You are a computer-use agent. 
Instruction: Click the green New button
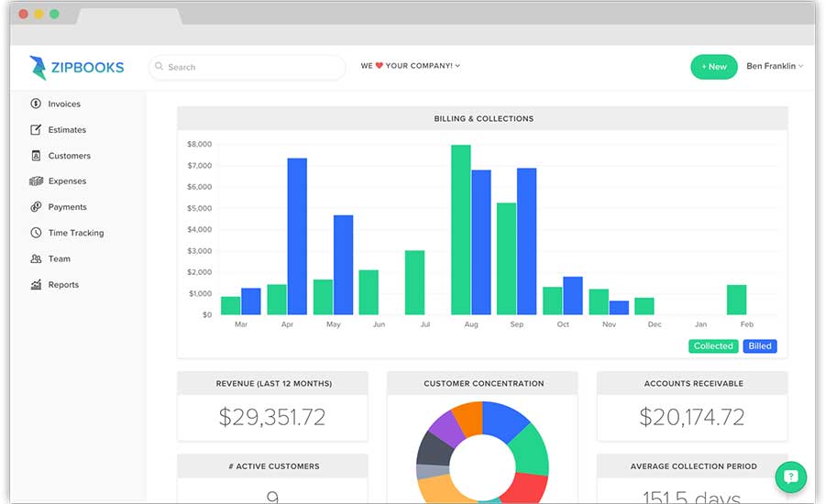[x=714, y=67]
